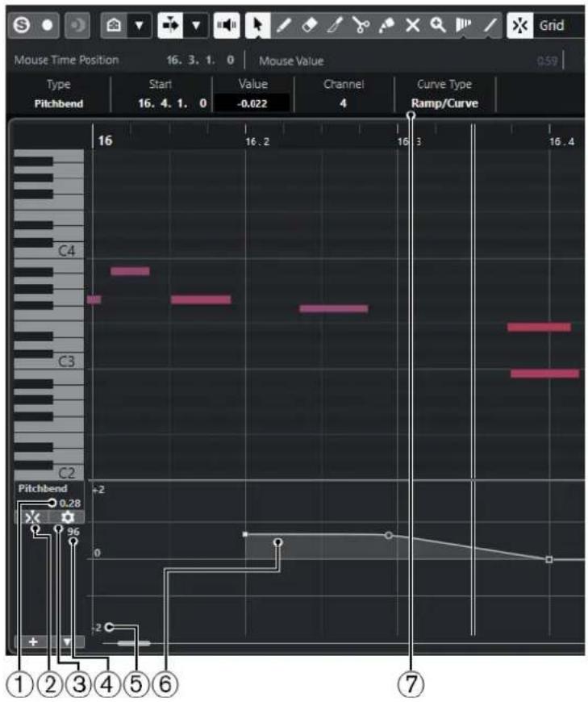Click the editor part display house icon
The image size is (588, 702).
click(114, 25)
